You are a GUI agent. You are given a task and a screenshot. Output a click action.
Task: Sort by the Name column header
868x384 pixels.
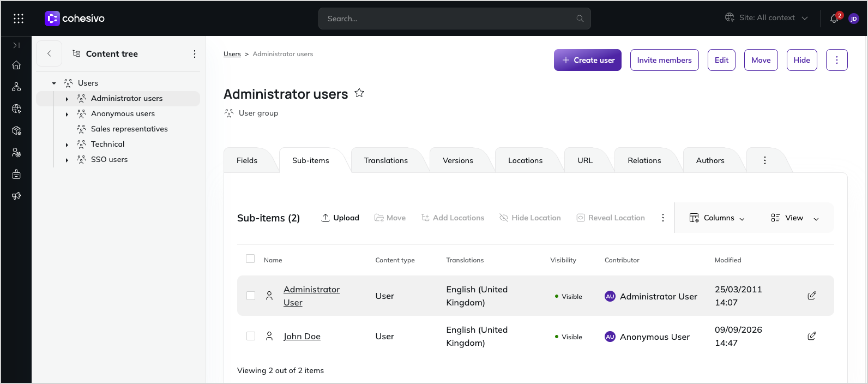point(273,260)
